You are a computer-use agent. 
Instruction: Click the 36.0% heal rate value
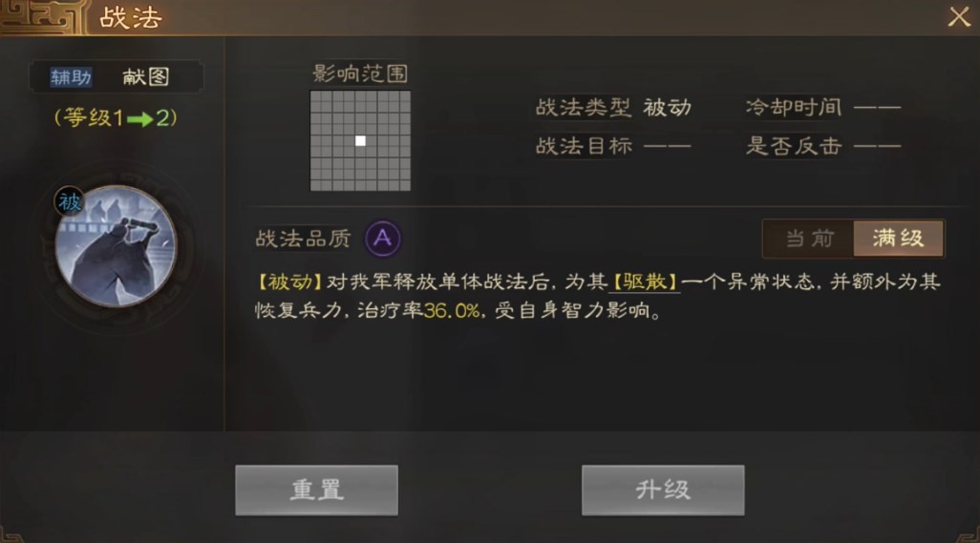(x=451, y=311)
